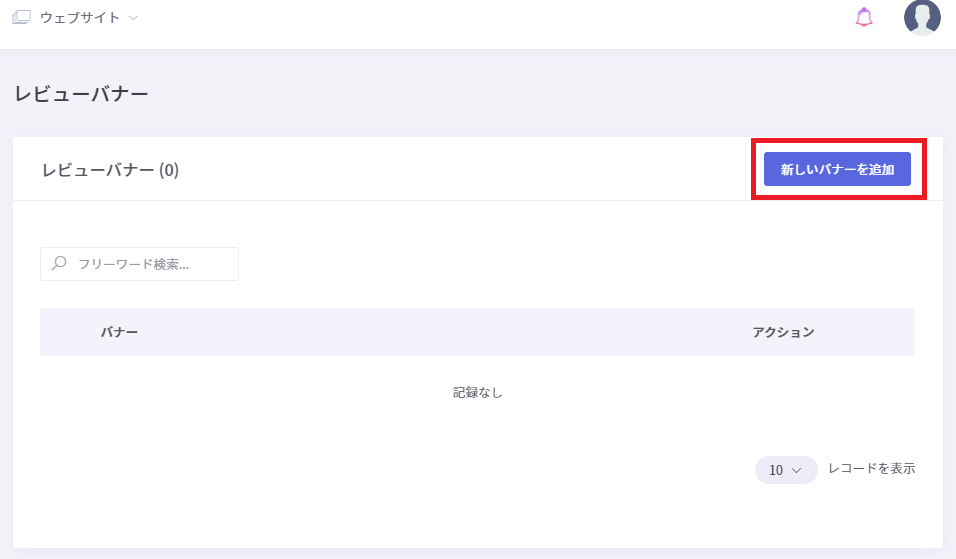Expand the chevron beside ウェブサイト
Screen dimensions: 956x559
tap(134, 18)
